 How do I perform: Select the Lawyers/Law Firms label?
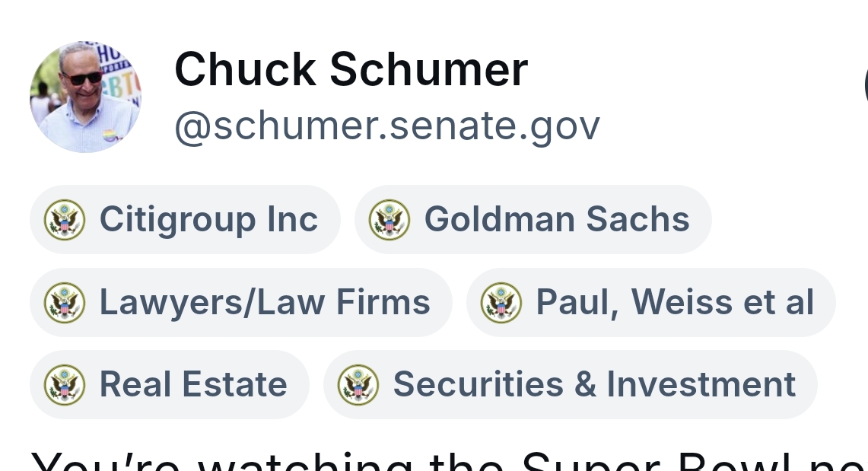pyautogui.click(x=265, y=303)
